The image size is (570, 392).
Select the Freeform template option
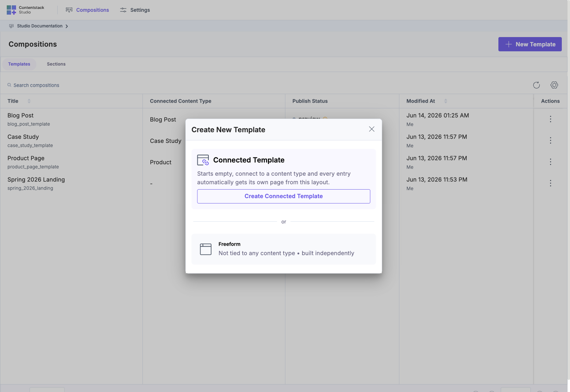coord(284,249)
